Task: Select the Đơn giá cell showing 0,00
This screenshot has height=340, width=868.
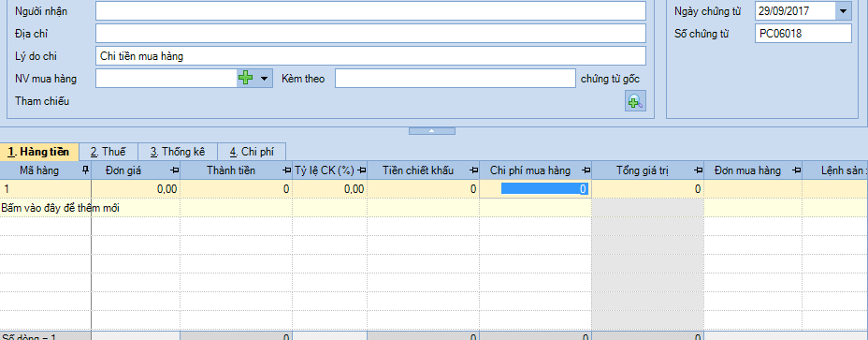Action: point(136,189)
